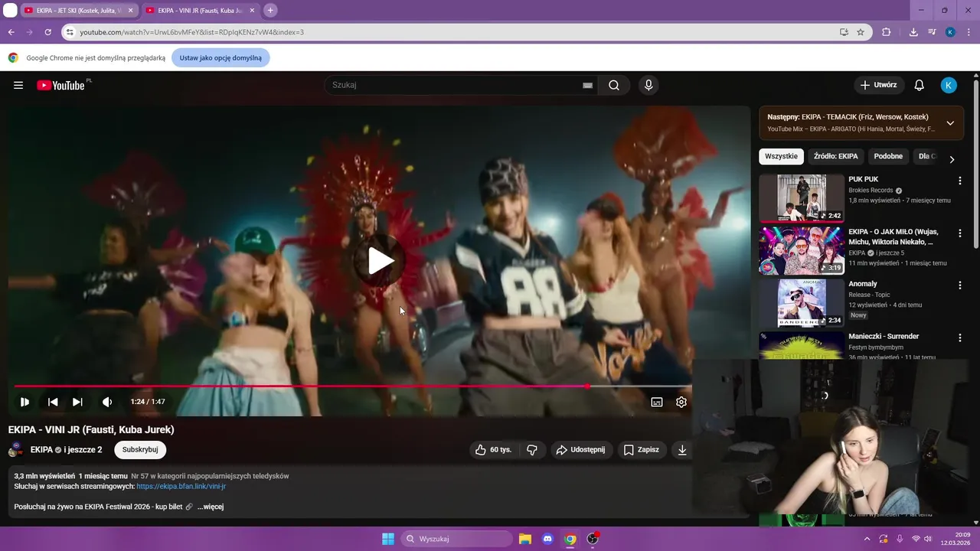
Task: Open the ekipa.bfan.link/vini-jr link
Action: (181, 486)
